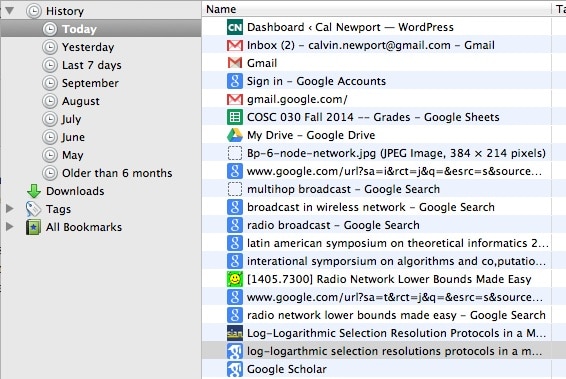The image size is (566, 379).
Task: Click the smiley favicon for Radio Network paper
Action: pyautogui.click(x=235, y=279)
